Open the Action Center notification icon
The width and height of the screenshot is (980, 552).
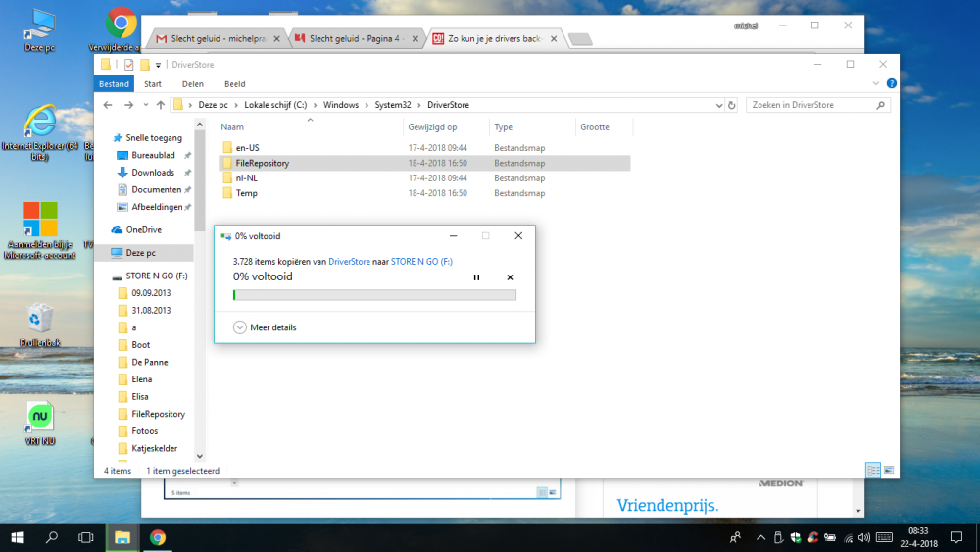[x=956, y=537]
